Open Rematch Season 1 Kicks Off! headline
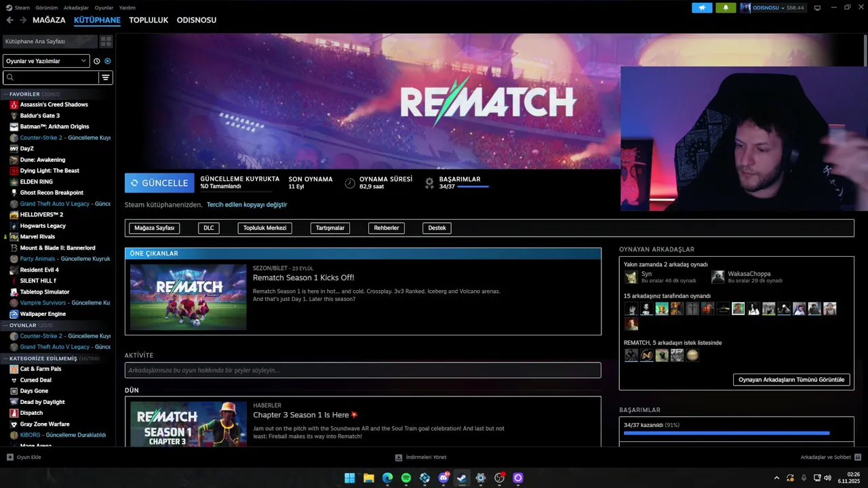The width and height of the screenshot is (868, 488). [303, 278]
